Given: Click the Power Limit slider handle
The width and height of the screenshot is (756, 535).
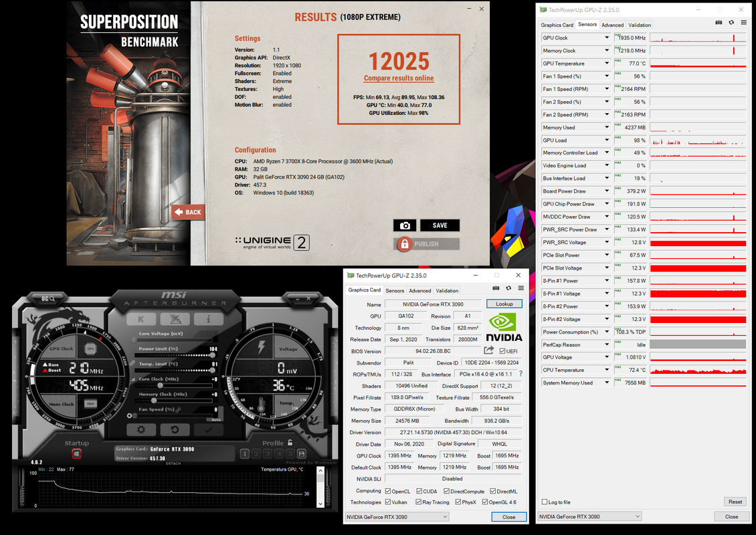Looking at the screenshot, I should coord(212,355).
